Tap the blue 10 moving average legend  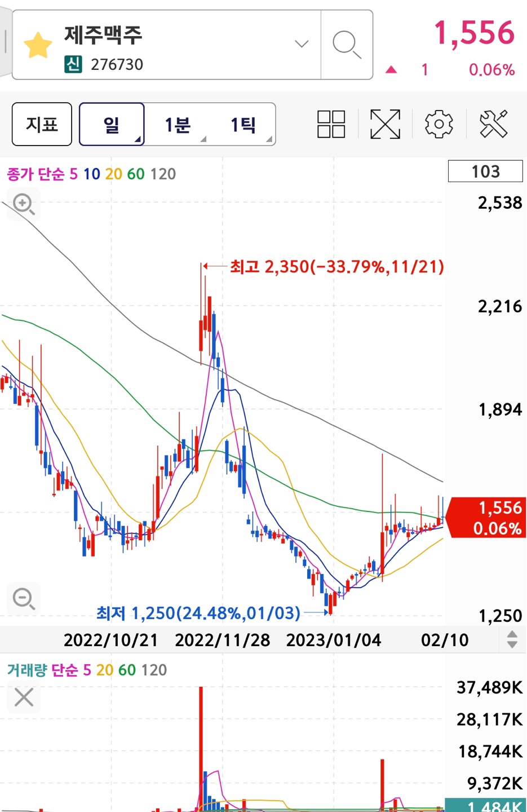point(92,174)
